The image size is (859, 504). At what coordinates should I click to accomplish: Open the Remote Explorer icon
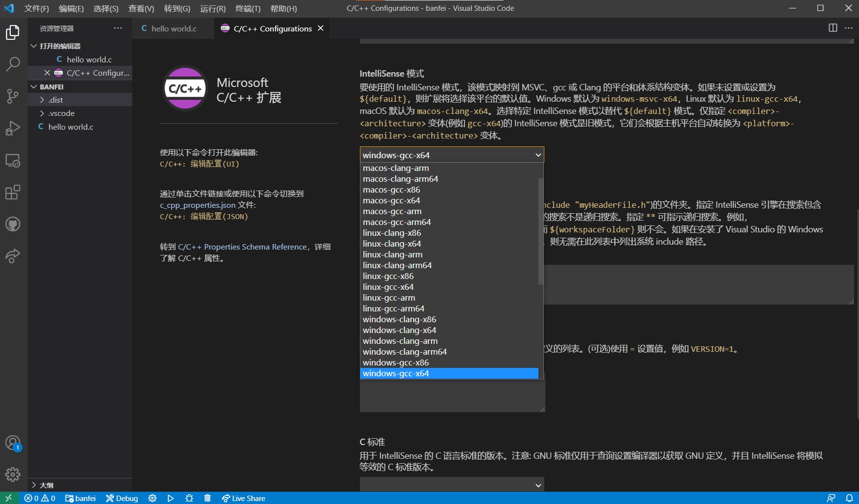click(13, 161)
